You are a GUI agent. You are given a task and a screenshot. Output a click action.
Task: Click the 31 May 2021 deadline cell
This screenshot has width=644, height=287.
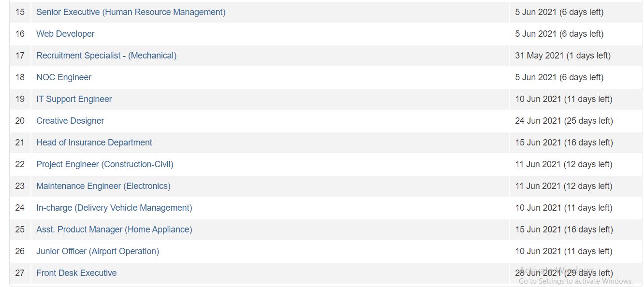pyautogui.click(x=576, y=56)
